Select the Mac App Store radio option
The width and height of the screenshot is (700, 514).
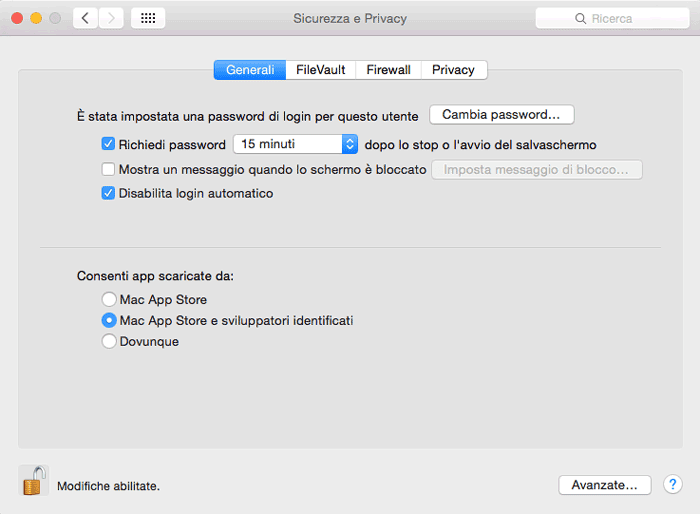tap(109, 299)
